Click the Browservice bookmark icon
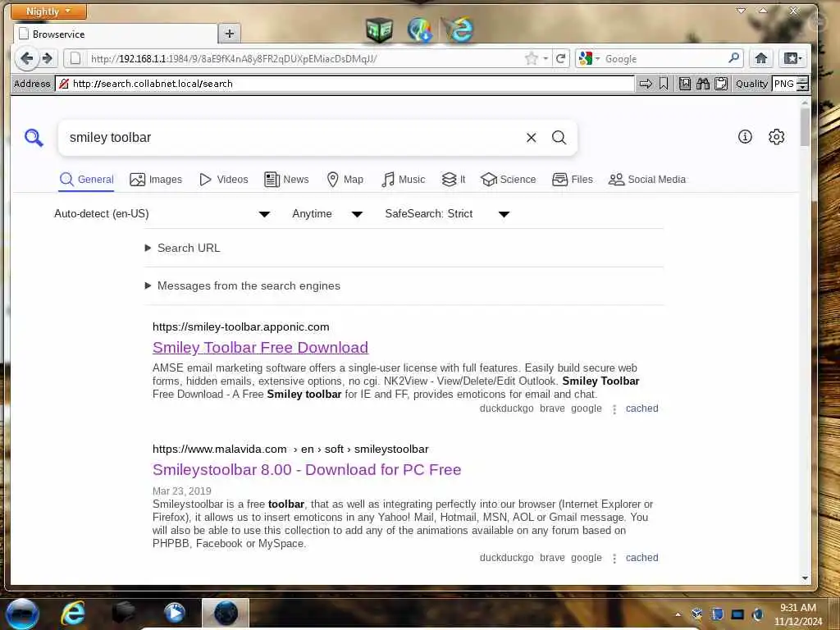 tap(663, 84)
